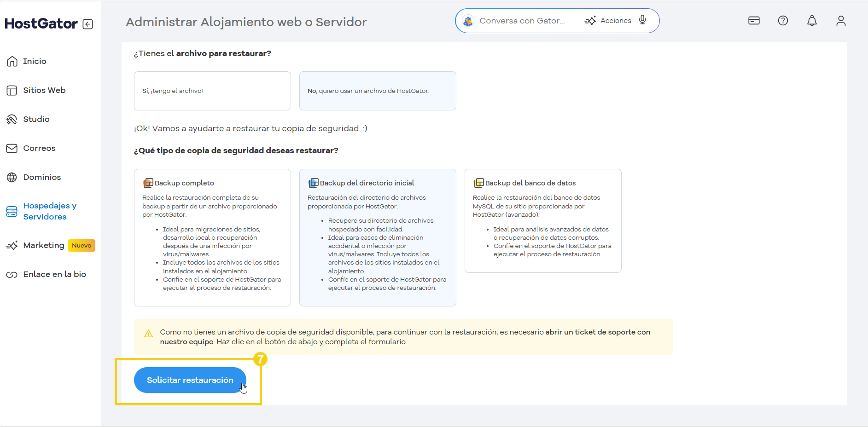Activate the microphone voice input
The image size is (868, 427).
(x=642, y=20)
